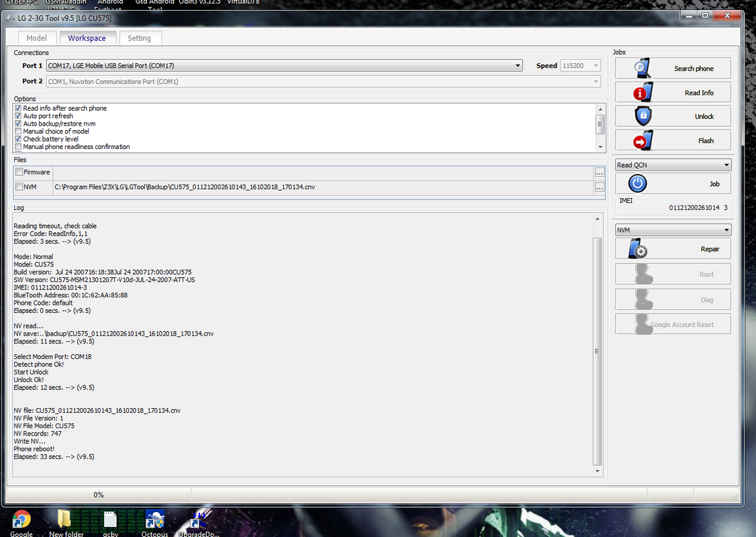Click the empty Firmware path field

(x=323, y=173)
